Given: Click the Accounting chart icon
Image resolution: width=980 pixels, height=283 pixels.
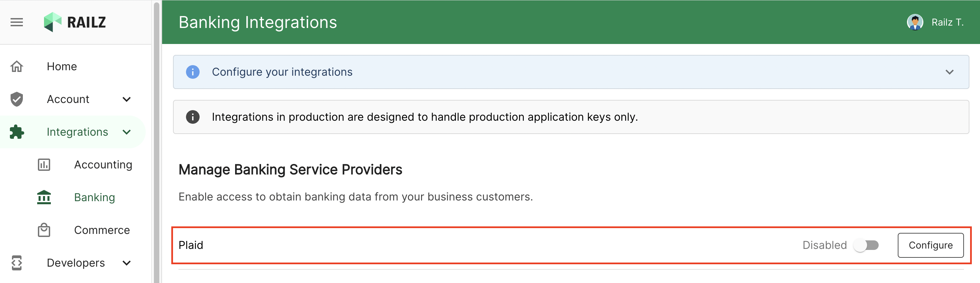Looking at the screenshot, I should [44, 165].
